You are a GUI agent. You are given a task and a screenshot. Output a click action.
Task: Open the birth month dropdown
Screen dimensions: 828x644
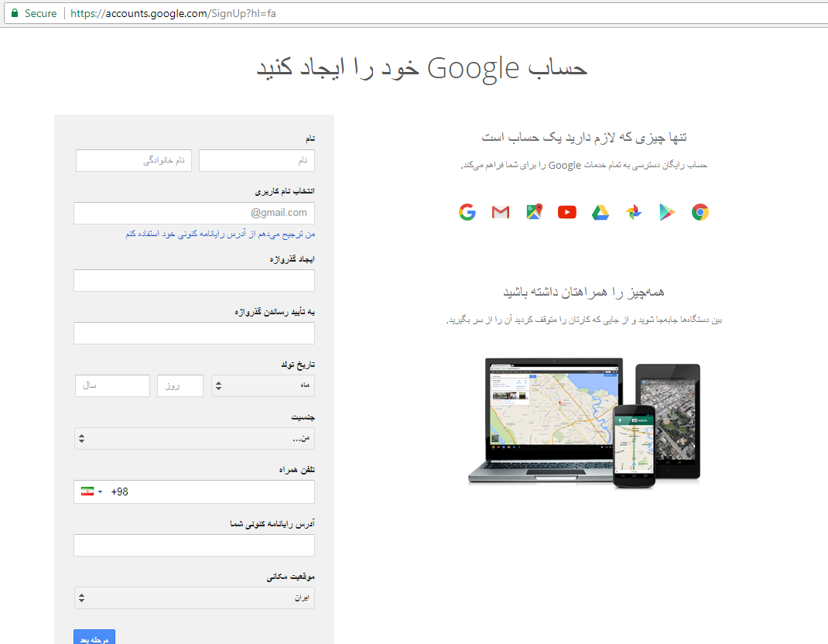coord(263,385)
